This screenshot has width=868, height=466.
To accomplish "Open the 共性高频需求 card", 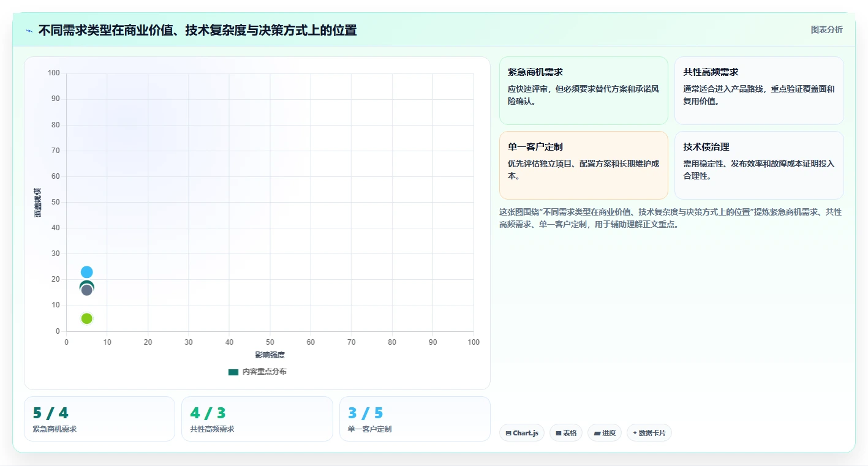I will point(759,91).
